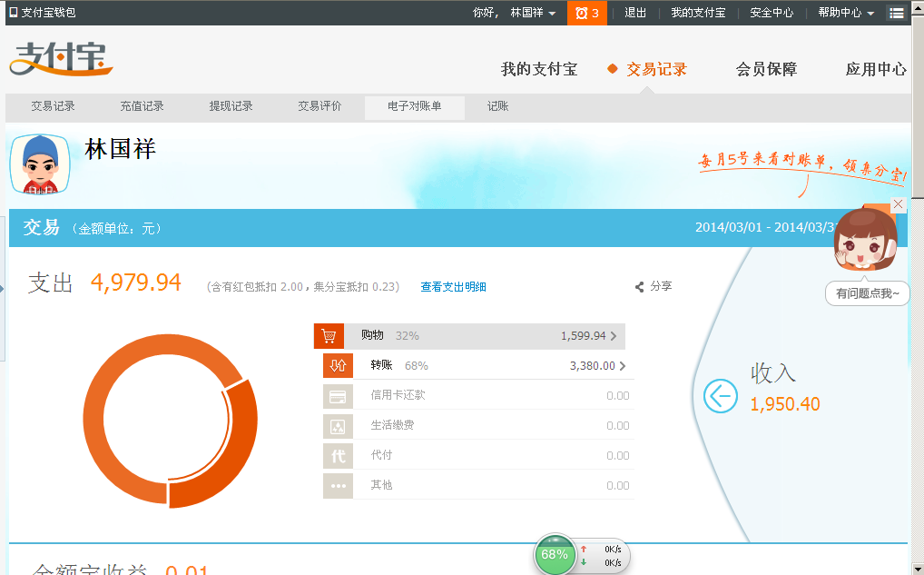This screenshot has height=575, width=924.
Task: Close the cartoon assistant widget
Action: pos(898,204)
